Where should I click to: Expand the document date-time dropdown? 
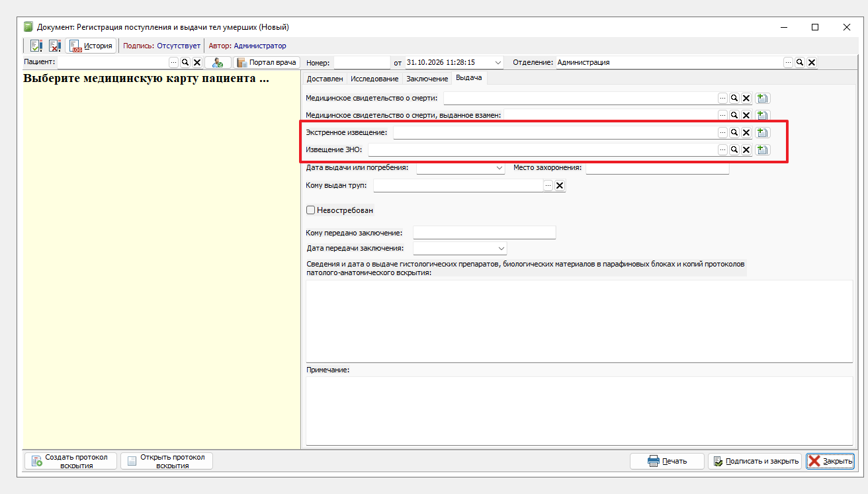point(498,62)
